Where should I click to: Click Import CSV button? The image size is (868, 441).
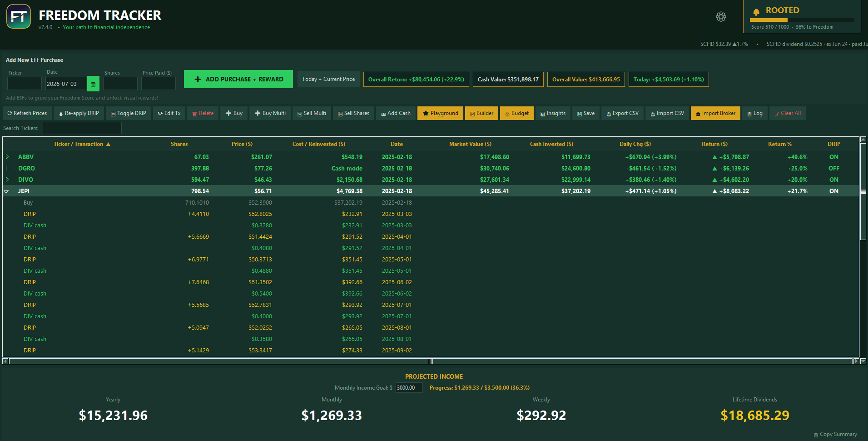click(667, 113)
